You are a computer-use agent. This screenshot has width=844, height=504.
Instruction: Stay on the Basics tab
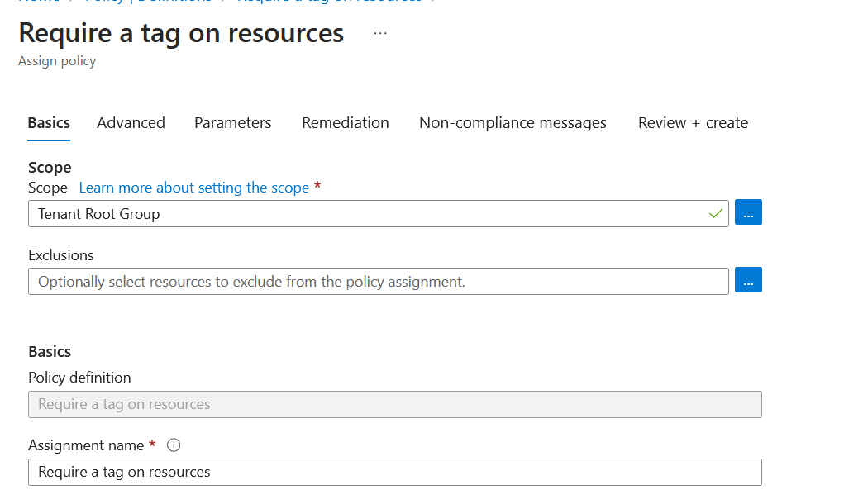(48, 122)
